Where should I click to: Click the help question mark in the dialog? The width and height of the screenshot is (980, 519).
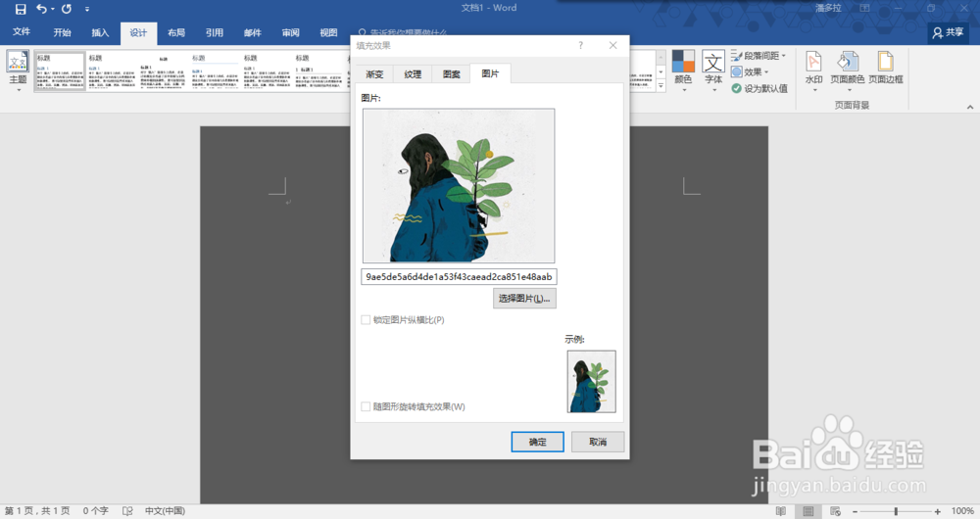click(580, 46)
